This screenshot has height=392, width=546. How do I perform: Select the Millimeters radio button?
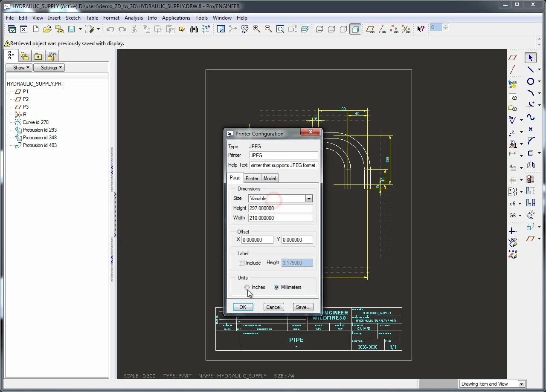pyautogui.click(x=276, y=287)
